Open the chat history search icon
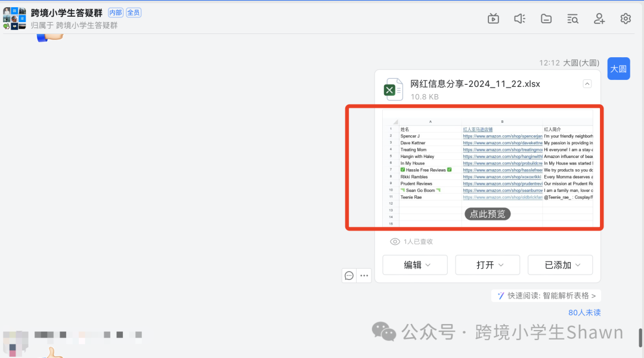This screenshot has width=644, height=358. click(x=572, y=18)
